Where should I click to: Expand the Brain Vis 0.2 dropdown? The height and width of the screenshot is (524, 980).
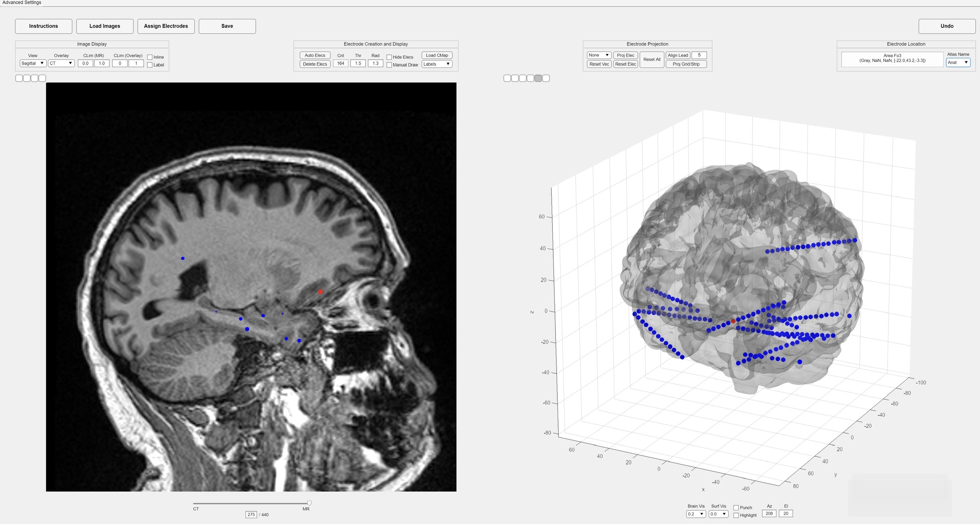point(696,514)
